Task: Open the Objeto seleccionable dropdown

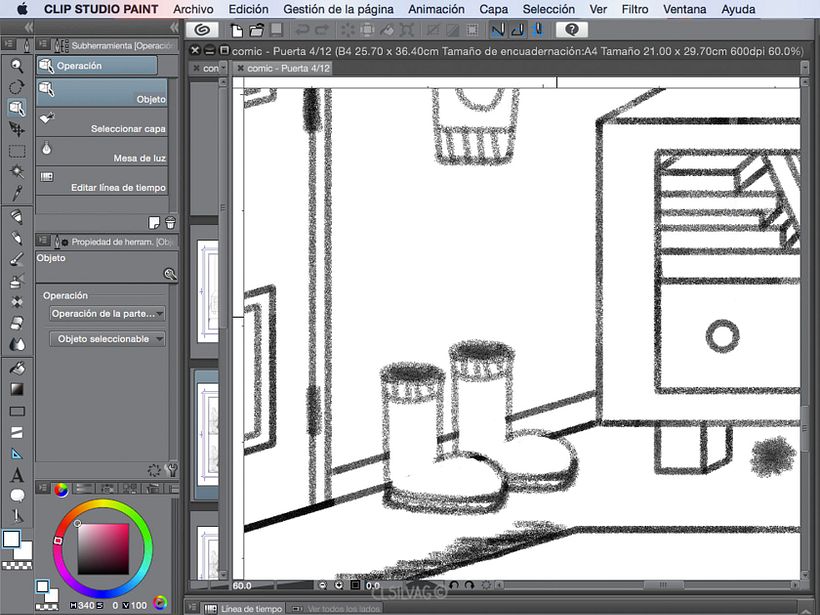Action: click(108, 339)
